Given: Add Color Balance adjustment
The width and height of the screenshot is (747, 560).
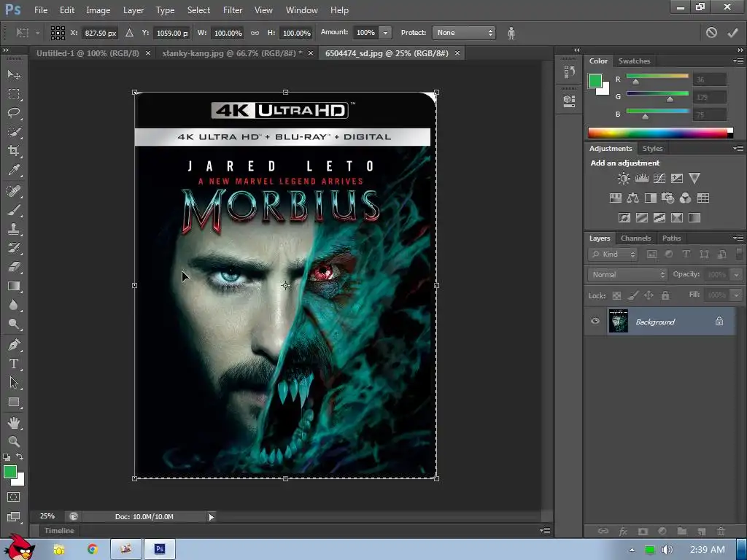Looking at the screenshot, I should pos(632,198).
